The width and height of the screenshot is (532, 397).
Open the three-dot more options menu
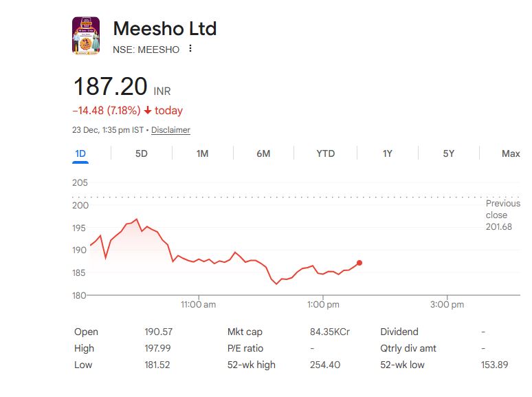pyautogui.click(x=190, y=49)
